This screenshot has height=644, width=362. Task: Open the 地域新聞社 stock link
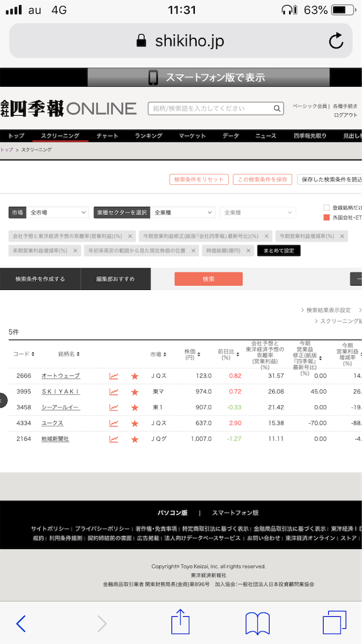pyautogui.click(x=55, y=439)
